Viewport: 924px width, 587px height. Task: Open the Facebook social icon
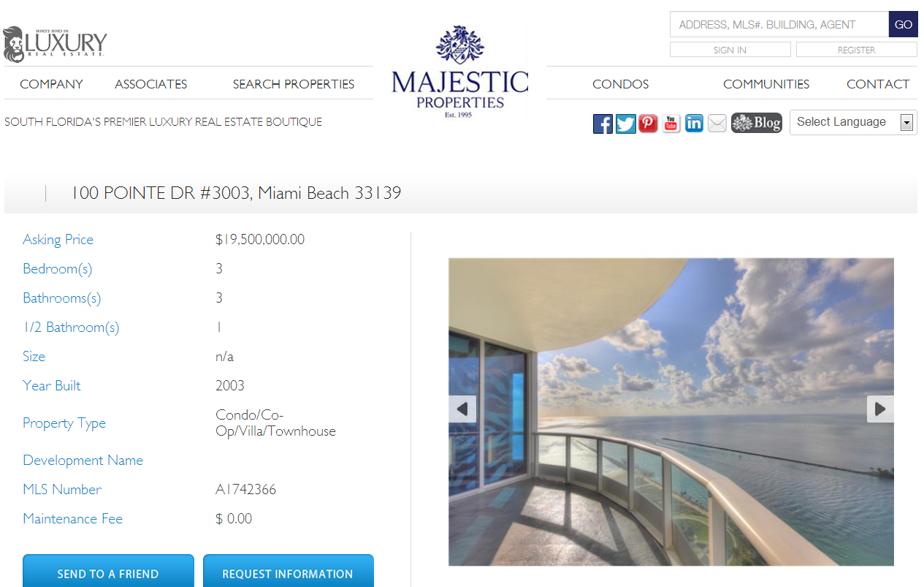coord(603,124)
